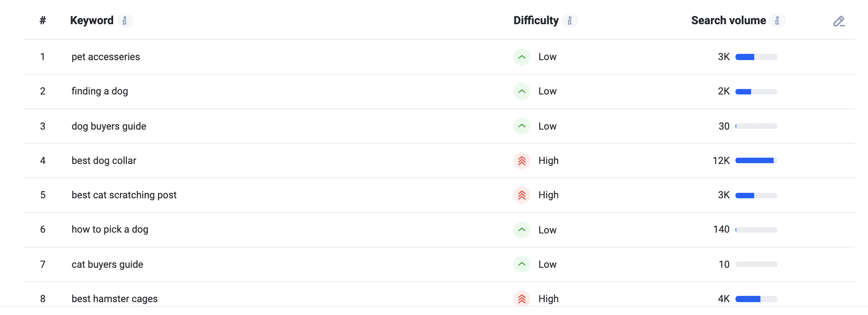Click the 'pet accesseries' keyword row
Viewport: 868px width, 315px height.
pos(439,57)
